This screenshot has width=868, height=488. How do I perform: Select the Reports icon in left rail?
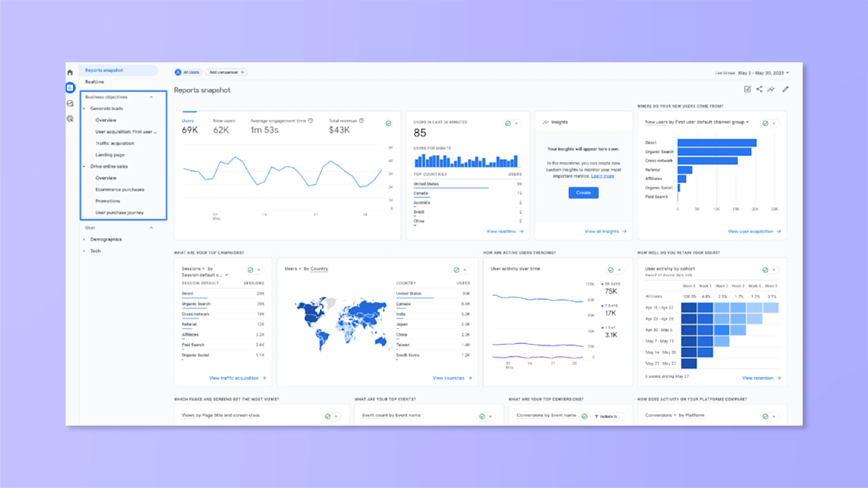pos(69,87)
